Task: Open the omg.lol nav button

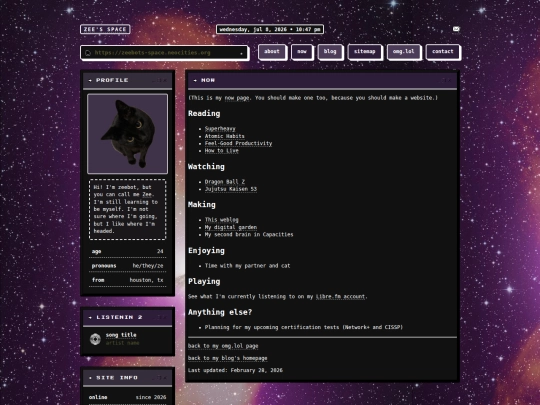Action: 404,52
